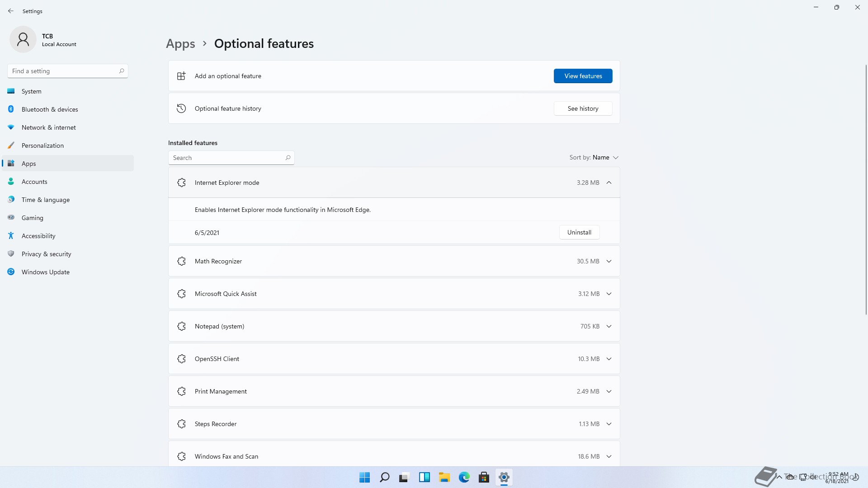
Task: Open Network & internet settings
Action: click(x=68, y=127)
